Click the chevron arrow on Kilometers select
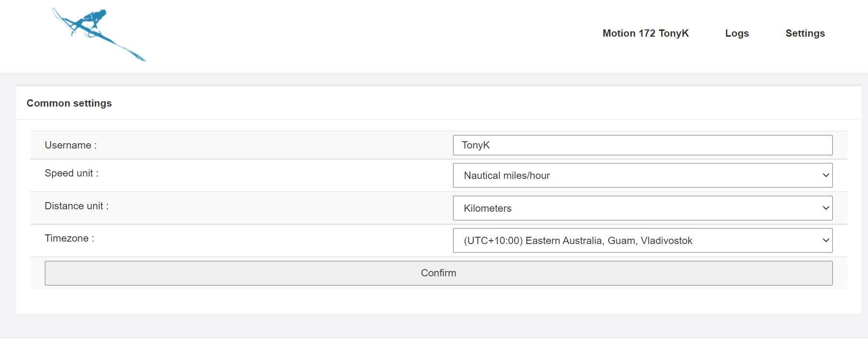 pos(826,208)
